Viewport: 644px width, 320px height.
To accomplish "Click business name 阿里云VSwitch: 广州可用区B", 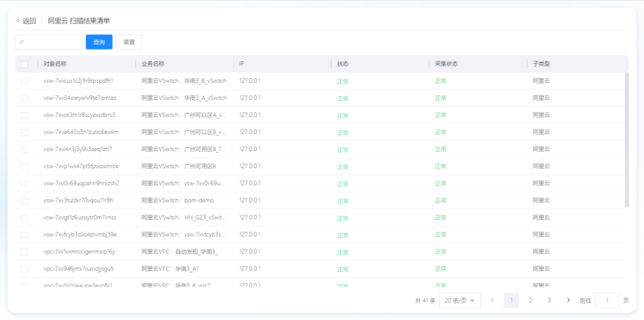I will pyautogui.click(x=178, y=166).
